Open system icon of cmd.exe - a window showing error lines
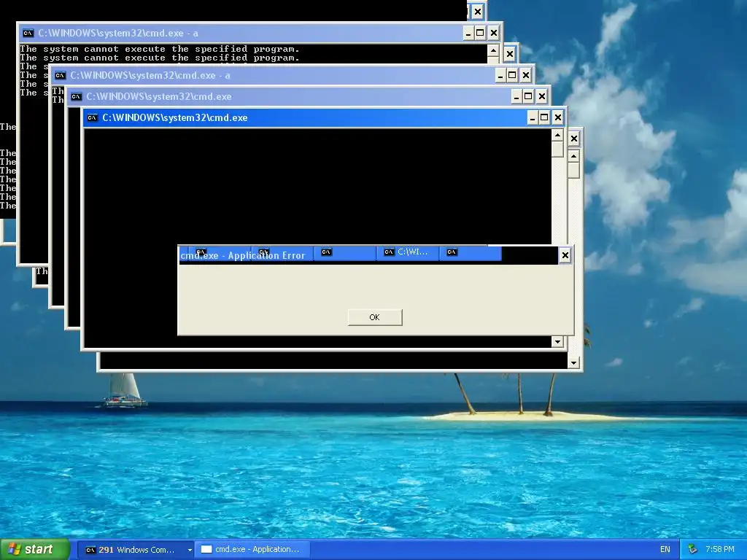 pos(28,33)
